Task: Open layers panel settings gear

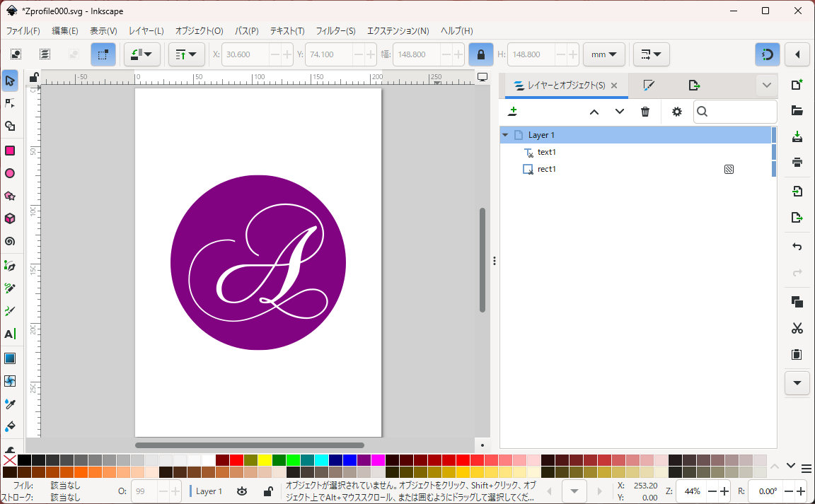Action: coord(677,112)
